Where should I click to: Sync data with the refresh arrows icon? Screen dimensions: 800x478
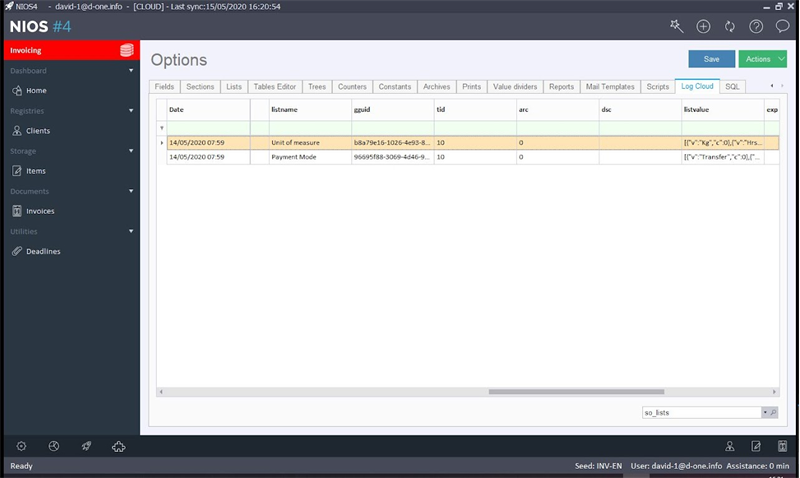click(730, 27)
